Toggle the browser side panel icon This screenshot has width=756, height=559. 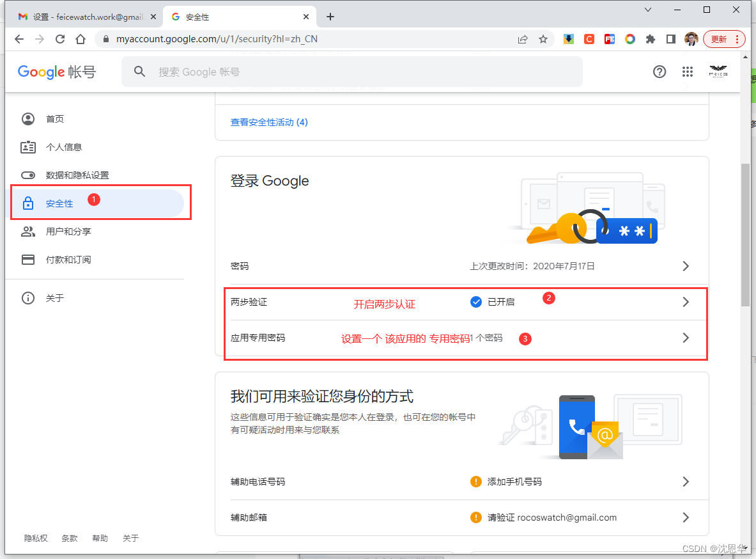click(670, 39)
